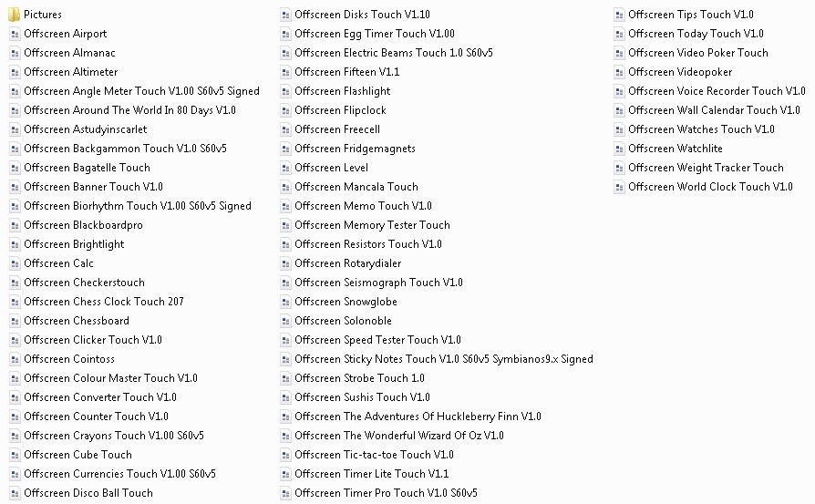Select Offscreen The Wonderful Wizard Of Oz V1.0
The height and width of the screenshot is (504, 815).
(x=399, y=436)
